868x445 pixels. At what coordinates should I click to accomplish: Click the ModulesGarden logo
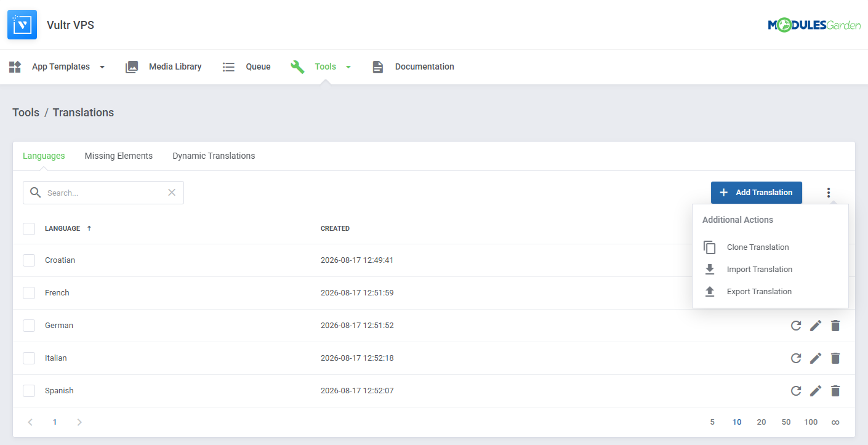click(814, 25)
